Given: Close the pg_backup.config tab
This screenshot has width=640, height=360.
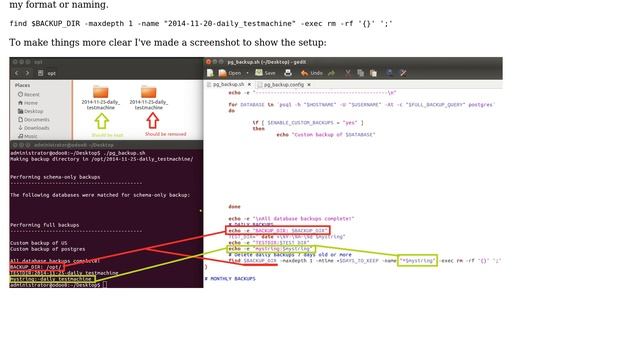Looking at the screenshot, I should coord(309,84).
